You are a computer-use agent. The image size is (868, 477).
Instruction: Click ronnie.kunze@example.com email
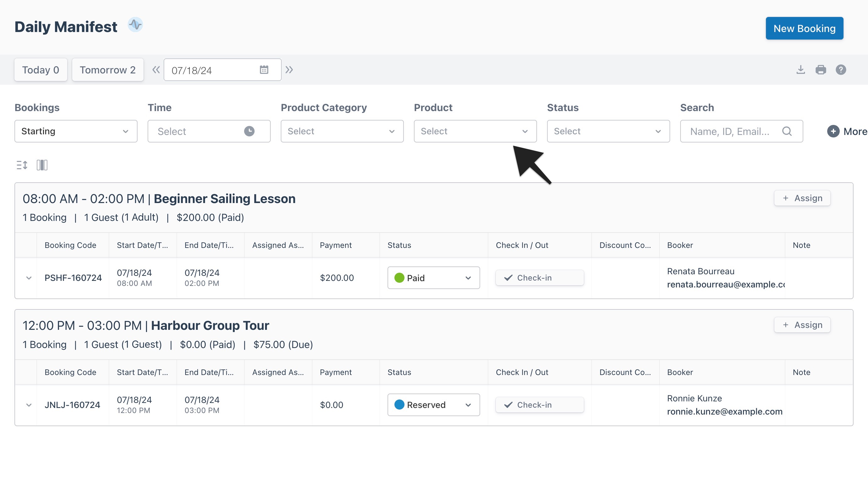pyautogui.click(x=724, y=411)
